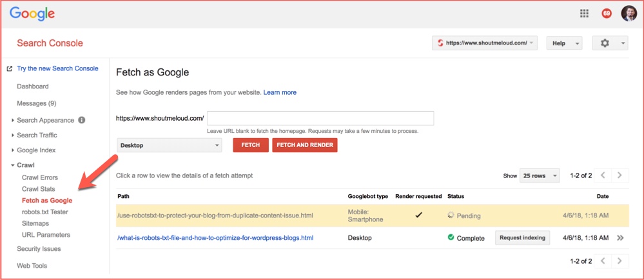This screenshot has width=644, height=280.
Task: Open Sitemaps in sidebar
Action: click(35, 224)
